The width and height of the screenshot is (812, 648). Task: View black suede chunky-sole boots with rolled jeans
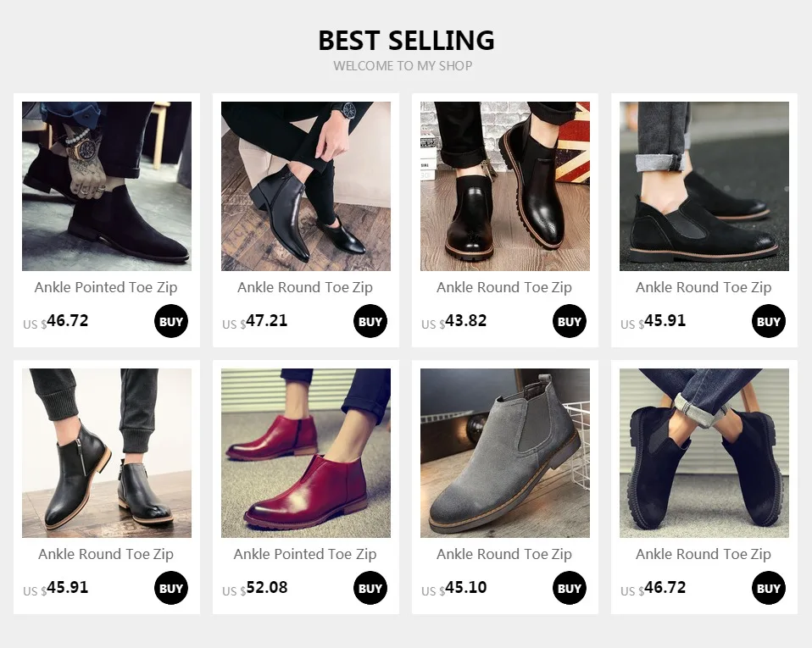tap(704, 453)
